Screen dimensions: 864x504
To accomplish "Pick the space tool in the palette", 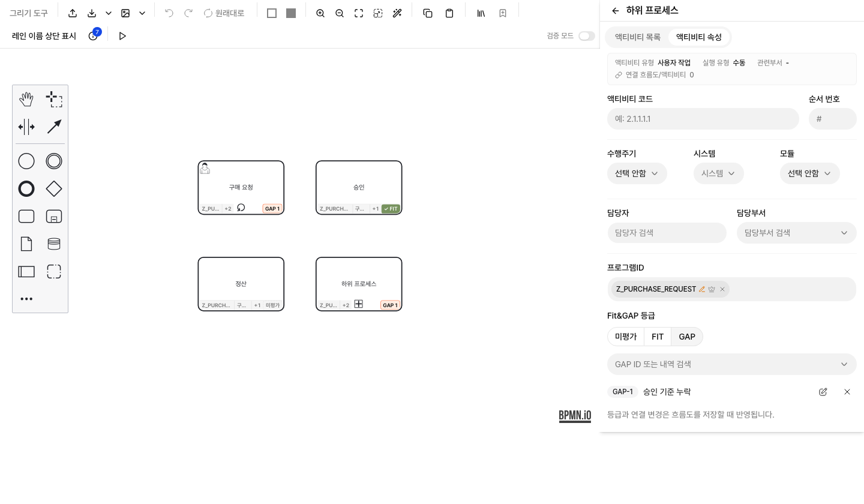I will coord(26,127).
